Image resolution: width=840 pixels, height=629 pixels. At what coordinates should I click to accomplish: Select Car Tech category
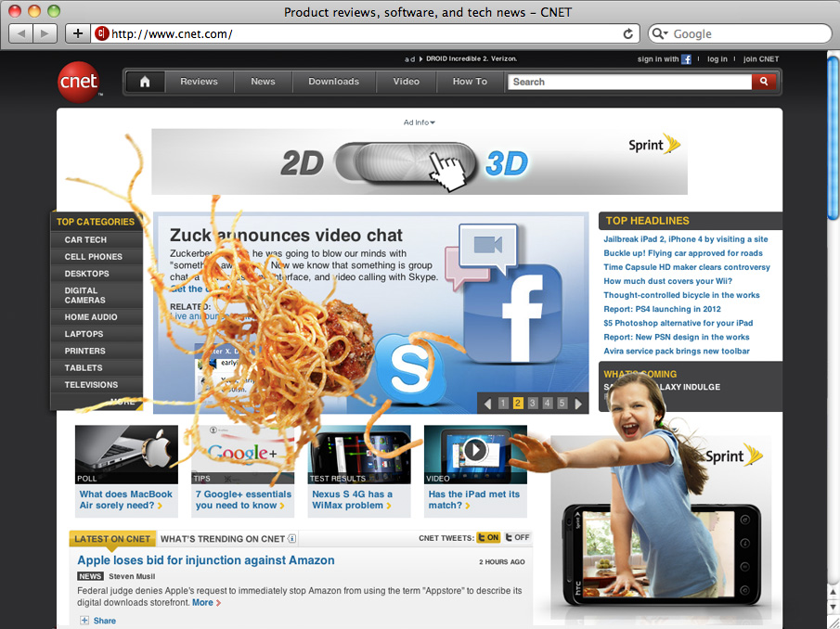[x=85, y=240]
